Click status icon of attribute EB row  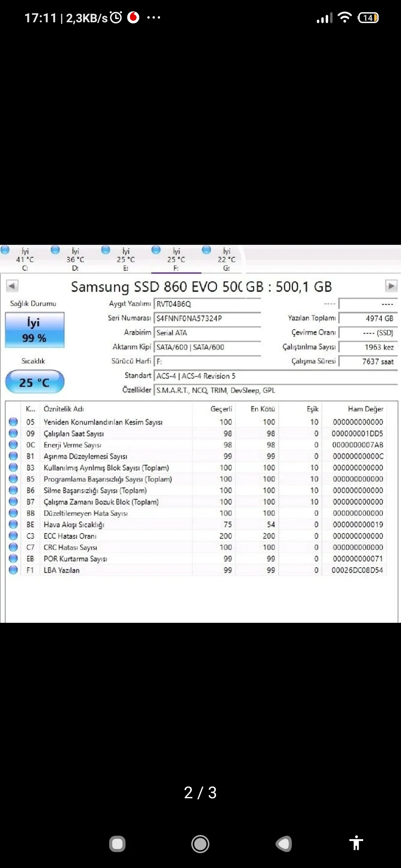13,559
